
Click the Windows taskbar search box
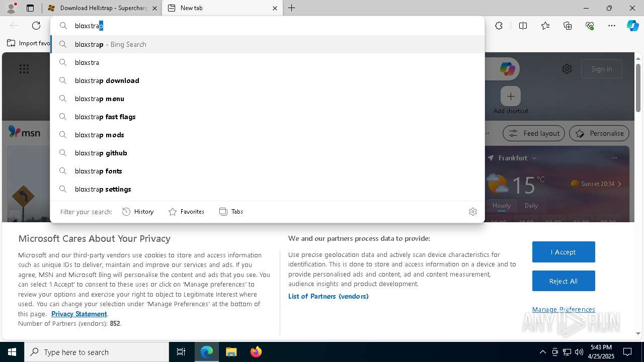(97, 352)
